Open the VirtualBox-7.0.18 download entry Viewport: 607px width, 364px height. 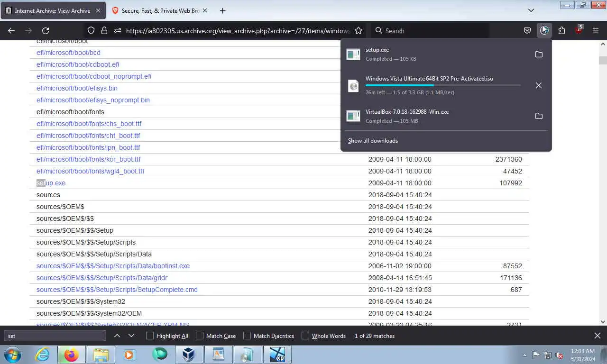click(x=436, y=116)
